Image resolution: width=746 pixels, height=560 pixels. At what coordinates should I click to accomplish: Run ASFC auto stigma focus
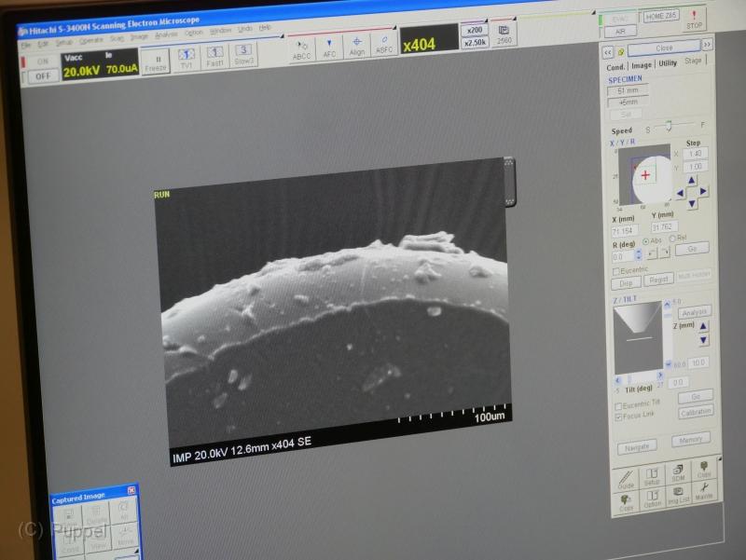(384, 45)
